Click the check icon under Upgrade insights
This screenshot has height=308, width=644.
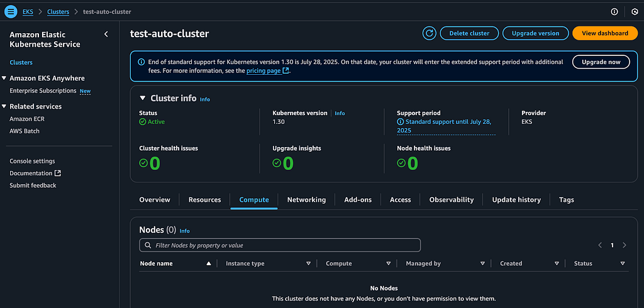277,163
